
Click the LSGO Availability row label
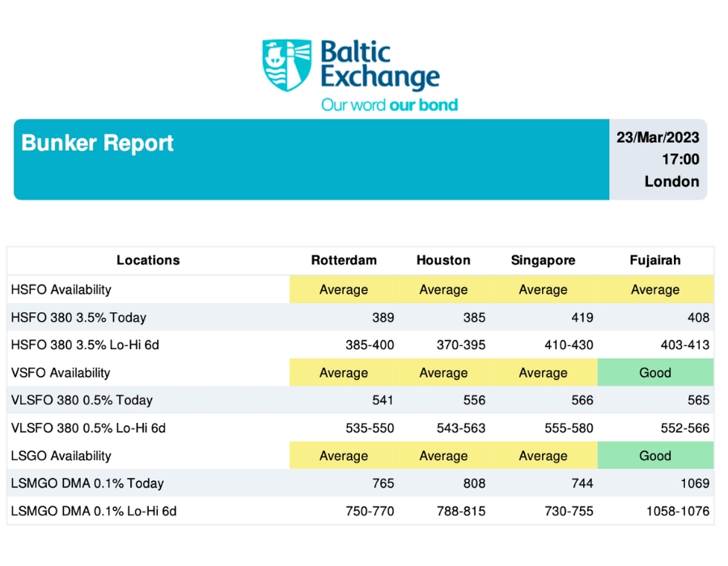click(61, 455)
